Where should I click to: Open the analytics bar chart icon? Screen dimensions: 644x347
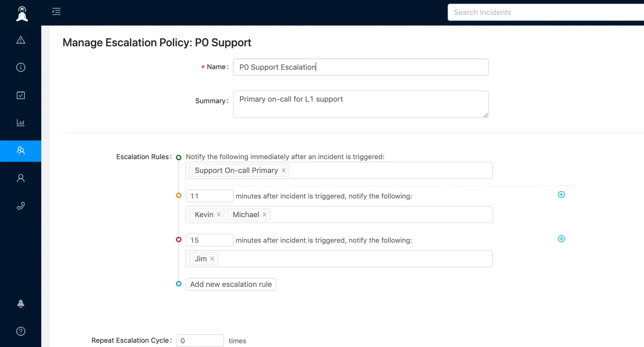point(21,123)
